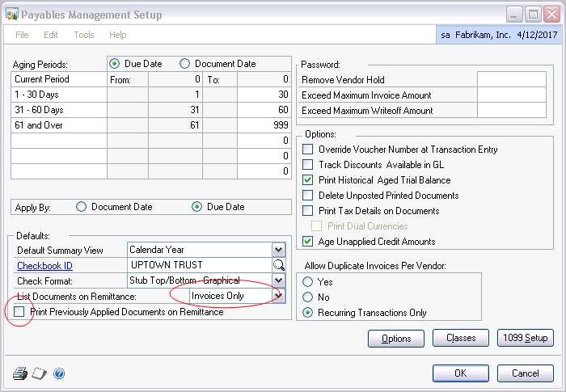Expand List Documents on Remittance dropdown
The height and width of the screenshot is (392, 566).
279,296
